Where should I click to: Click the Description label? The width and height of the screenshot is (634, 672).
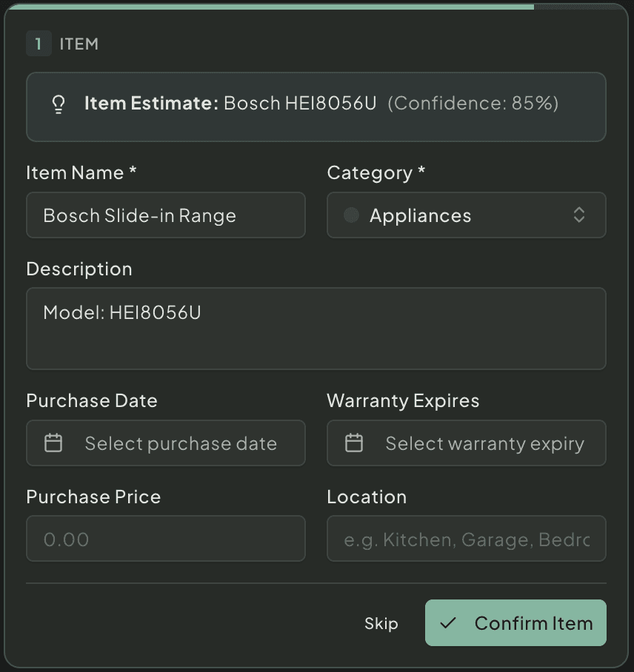(79, 269)
